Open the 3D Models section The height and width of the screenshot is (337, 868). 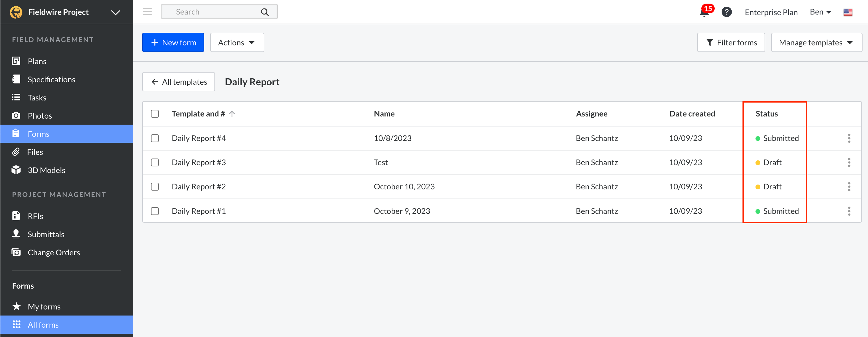[46, 170]
